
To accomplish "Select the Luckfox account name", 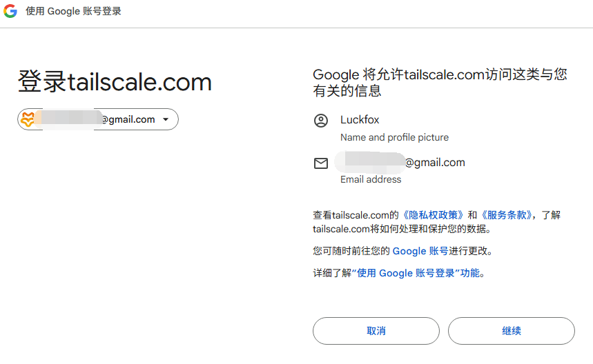I will tap(360, 120).
